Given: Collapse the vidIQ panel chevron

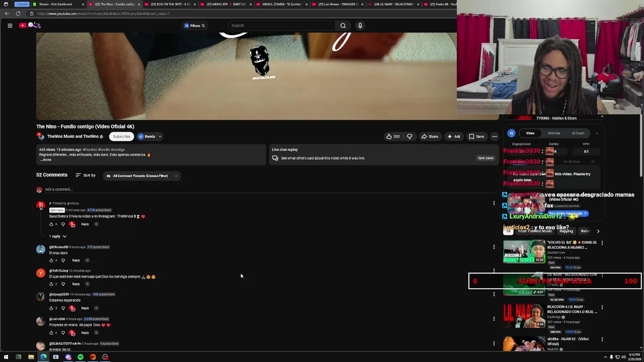Looking at the screenshot, I should pos(597,133).
